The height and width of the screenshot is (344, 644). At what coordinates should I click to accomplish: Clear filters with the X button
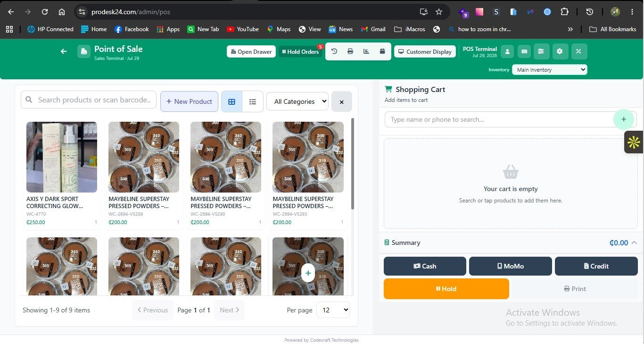click(x=342, y=101)
